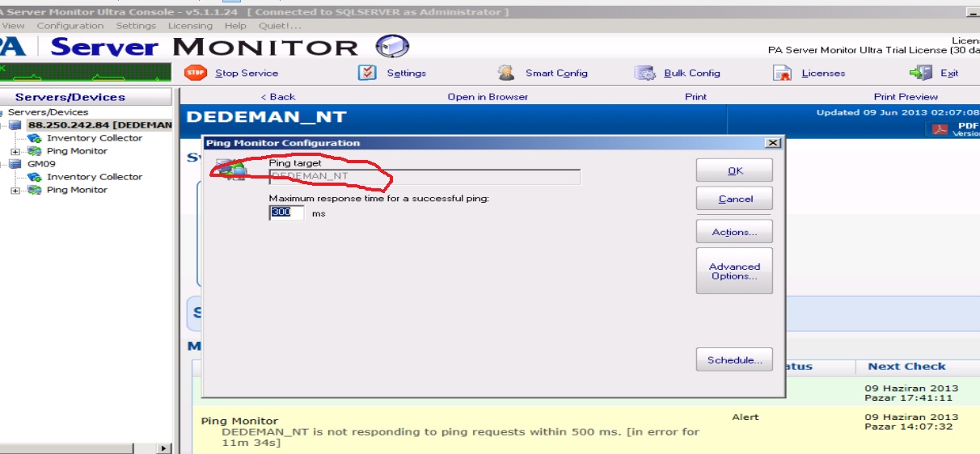This screenshot has height=454, width=980.
Task: Expand Ping Monitor under GM09
Action: pos(15,191)
